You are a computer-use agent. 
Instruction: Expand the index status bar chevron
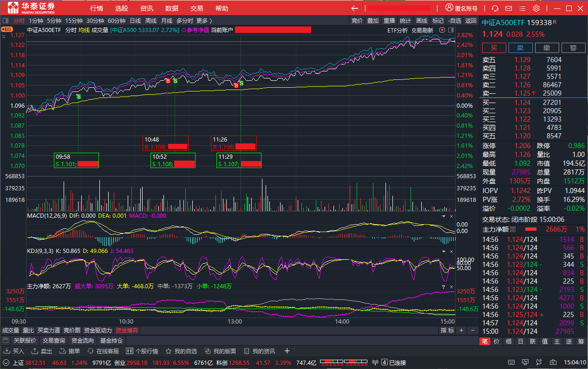6,363
